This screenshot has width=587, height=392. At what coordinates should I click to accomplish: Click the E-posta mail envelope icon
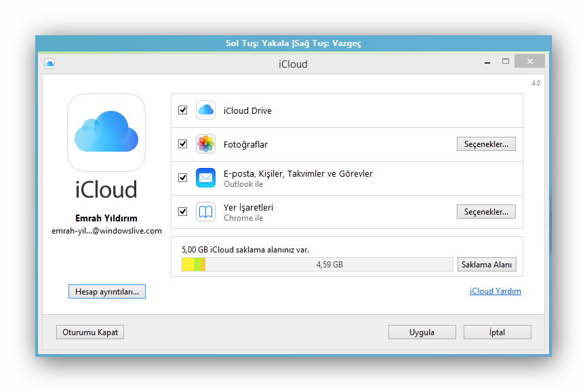[205, 177]
